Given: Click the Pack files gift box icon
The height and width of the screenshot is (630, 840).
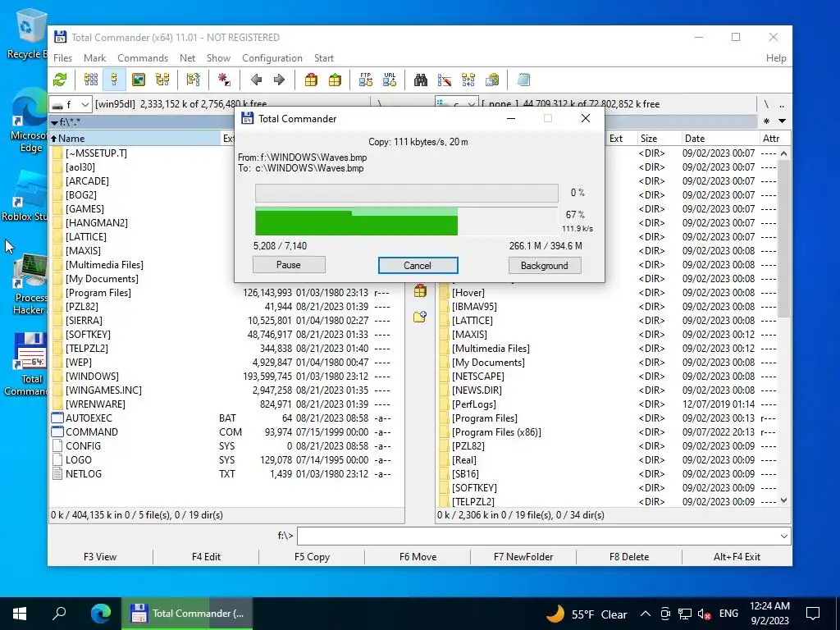Looking at the screenshot, I should coord(311,80).
